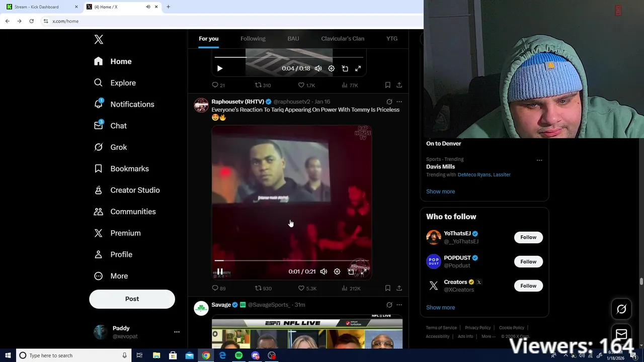Open settings gear on top 0:18 video
644x362 pixels.
(331, 68)
